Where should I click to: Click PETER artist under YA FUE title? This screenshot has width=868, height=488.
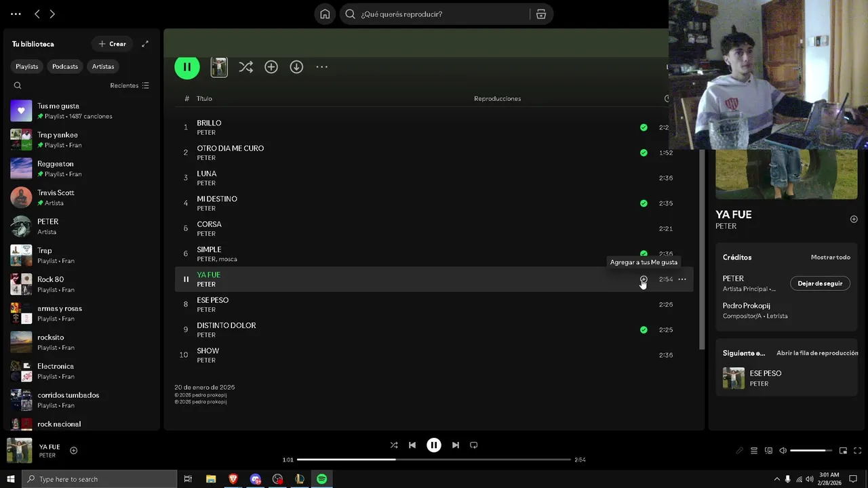(x=726, y=226)
